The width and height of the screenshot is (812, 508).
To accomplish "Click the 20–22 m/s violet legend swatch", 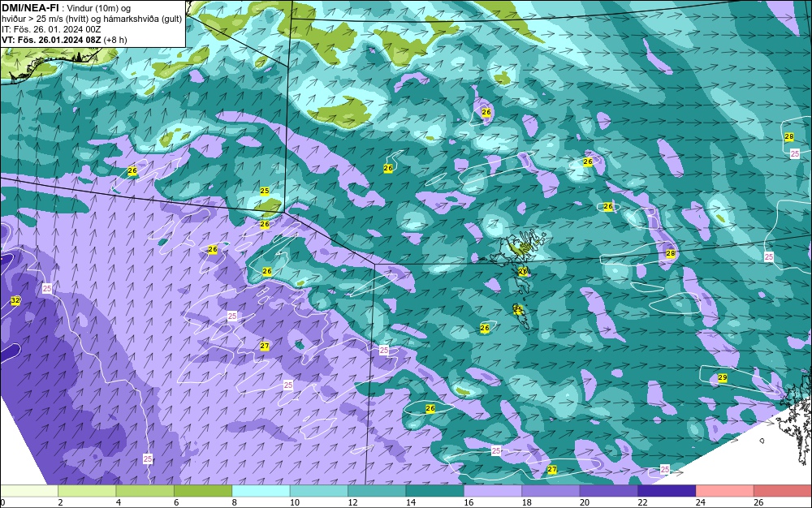I will click(609, 491).
